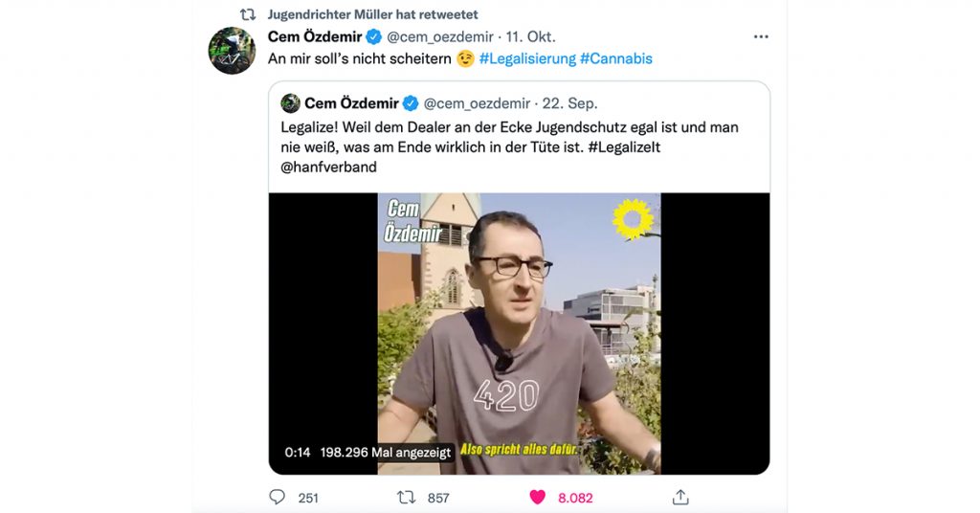Play the embedded video thumbnail
This screenshot has height=513, width=980.
(519, 325)
